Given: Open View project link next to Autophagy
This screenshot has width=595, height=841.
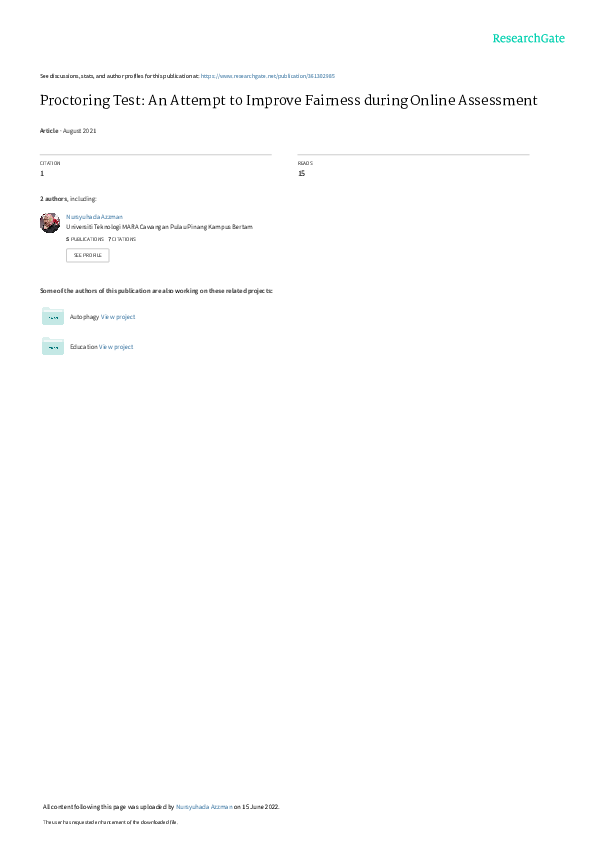Looking at the screenshot, I should [x=118, y=317].
